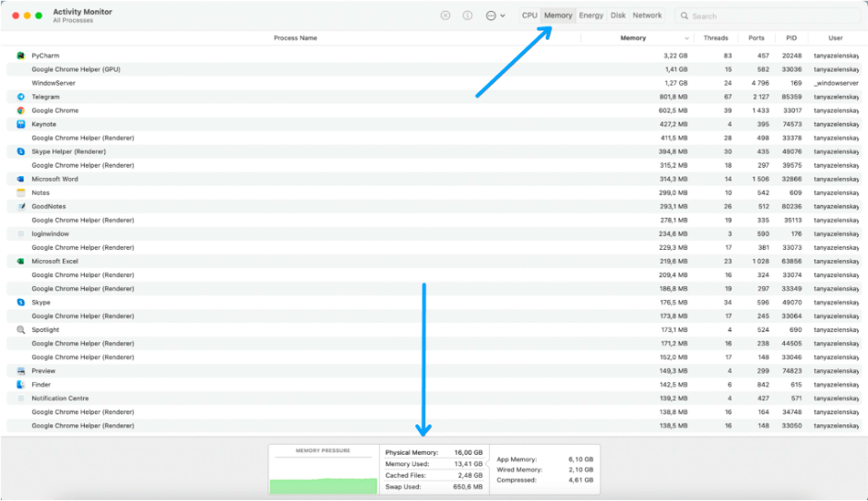Click the Finder app icon

click(20, 384)
